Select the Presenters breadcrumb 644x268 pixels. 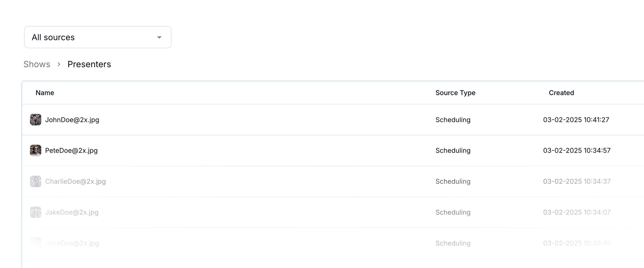89,64
